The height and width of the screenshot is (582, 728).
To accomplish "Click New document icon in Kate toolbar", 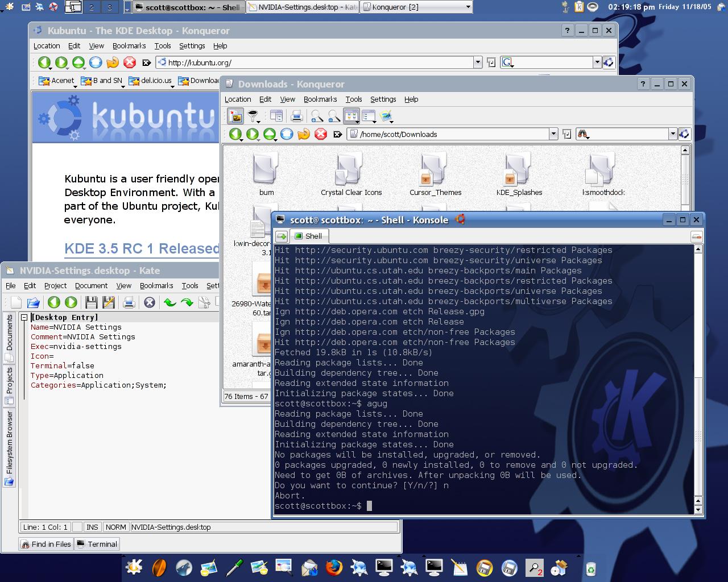I will point(16,302).
